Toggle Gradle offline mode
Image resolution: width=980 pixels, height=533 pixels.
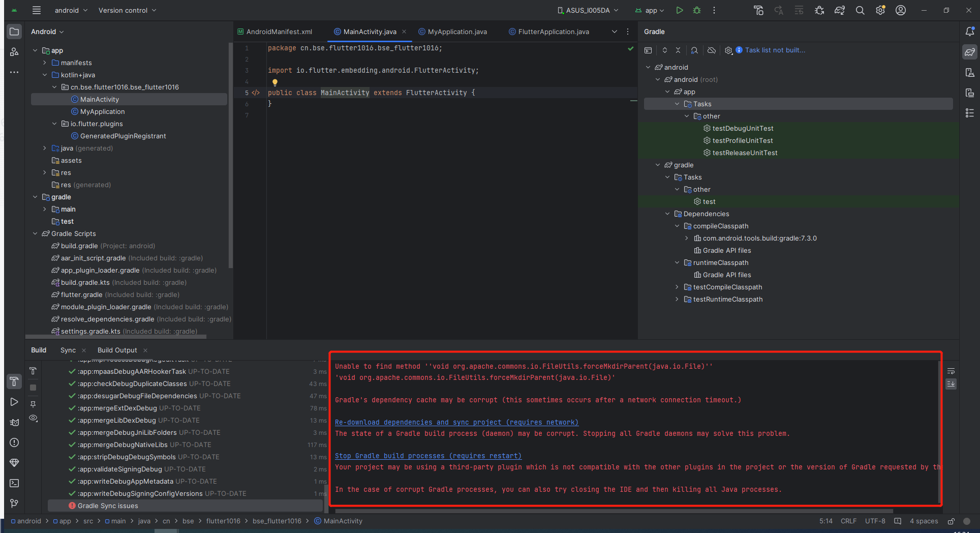(712, 50)
